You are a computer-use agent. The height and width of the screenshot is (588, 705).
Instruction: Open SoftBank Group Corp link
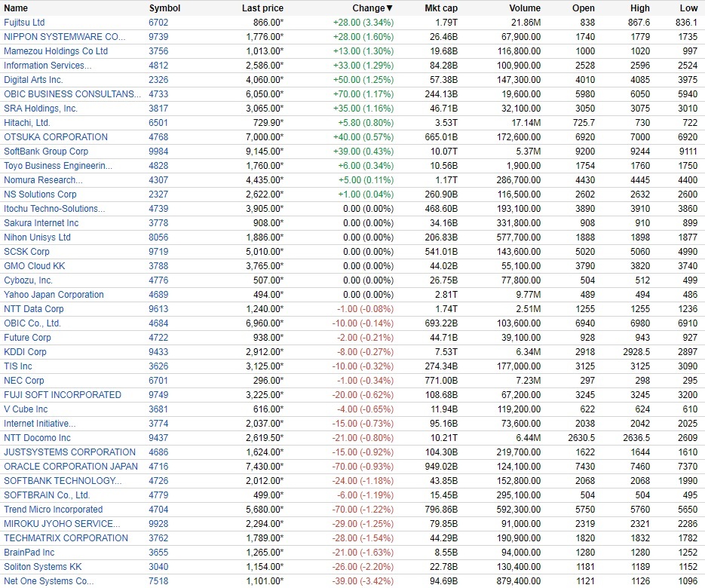point(46,152)
